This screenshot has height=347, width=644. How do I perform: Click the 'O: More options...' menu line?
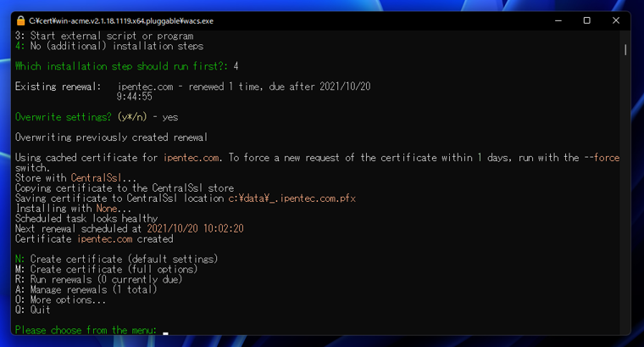[x=61, y=299]
